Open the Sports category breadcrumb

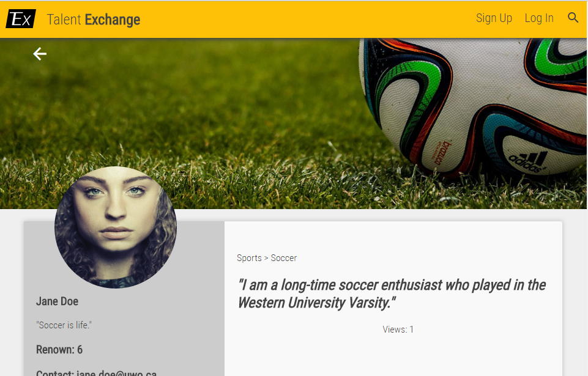coord(249,258)
